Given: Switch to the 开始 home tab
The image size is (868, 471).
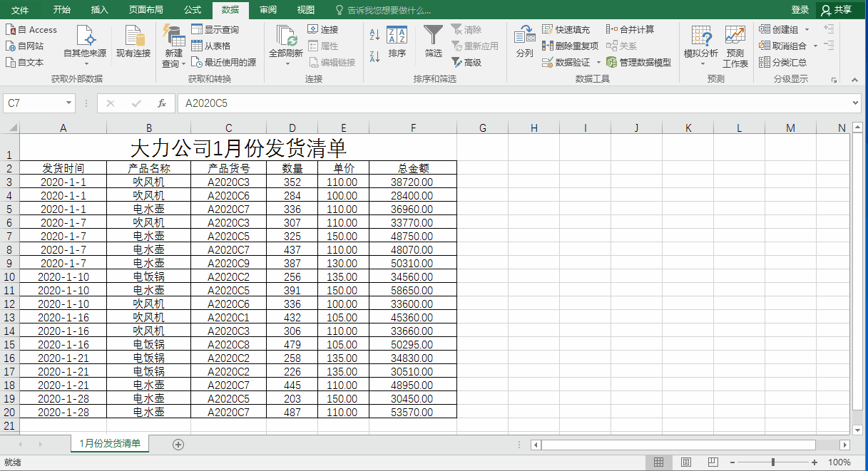Looking at the screenshot, I should pos(62,10).
